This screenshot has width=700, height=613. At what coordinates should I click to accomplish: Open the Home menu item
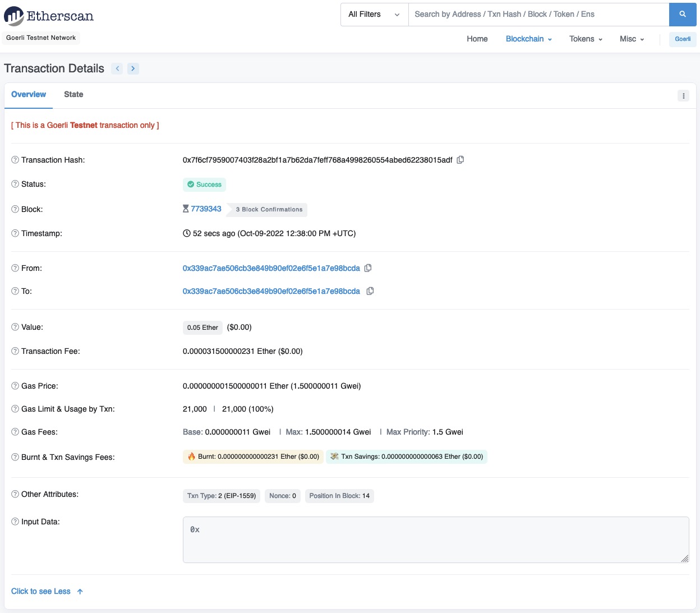pos(477,39)
